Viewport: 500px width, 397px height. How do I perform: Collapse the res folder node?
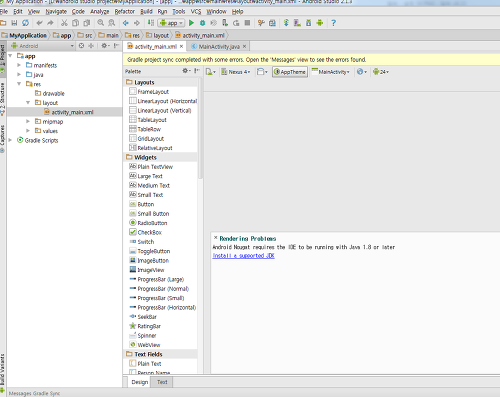click(19, 84)
